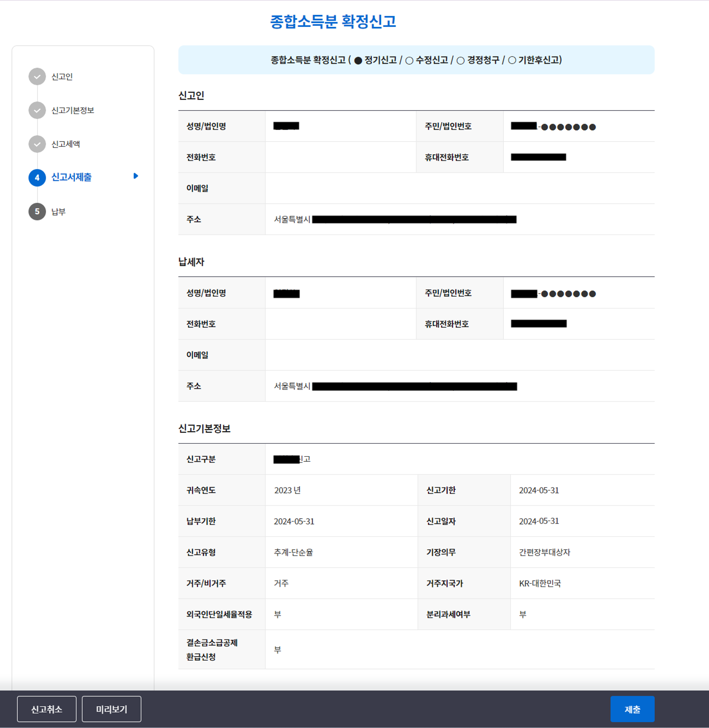Go to the 납부 step label
Image resolution: width=709 pixels, height=728 pixels.
(58, 212)
